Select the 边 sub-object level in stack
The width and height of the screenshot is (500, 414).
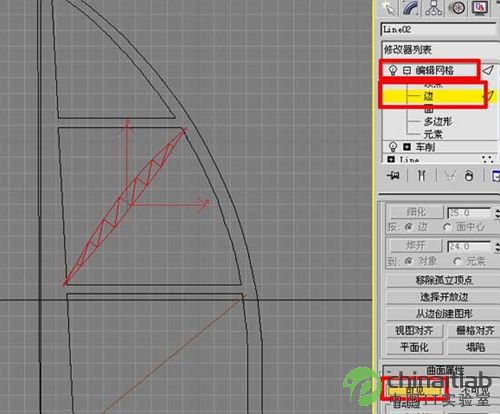[428, 96]
